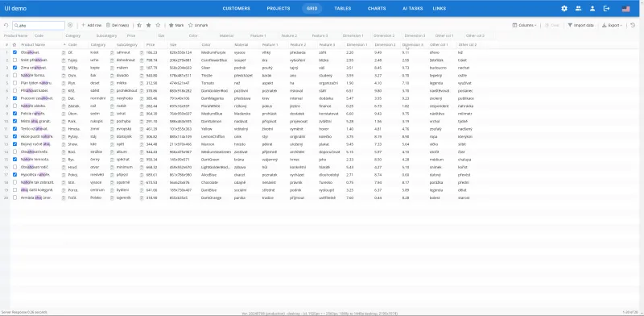Check the checkbox in row 2
This screenshot has height=316, width=644.
coord(14,60)
